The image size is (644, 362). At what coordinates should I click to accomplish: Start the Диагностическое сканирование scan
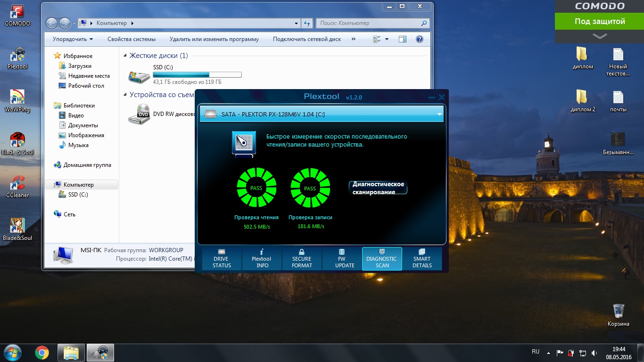378,188
